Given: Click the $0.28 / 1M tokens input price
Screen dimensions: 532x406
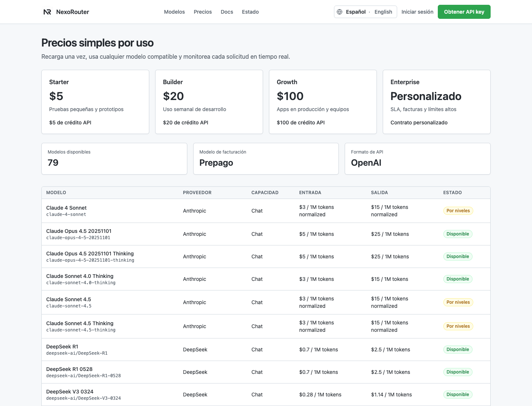Looking at the screenshot, I should pyautogui.click(x=320, y=395).
